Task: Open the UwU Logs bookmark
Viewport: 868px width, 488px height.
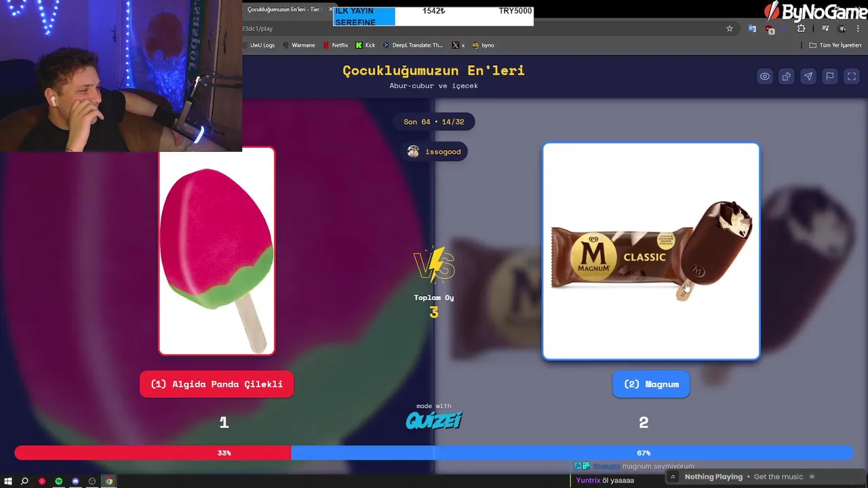Action: (x=258, y=45)
